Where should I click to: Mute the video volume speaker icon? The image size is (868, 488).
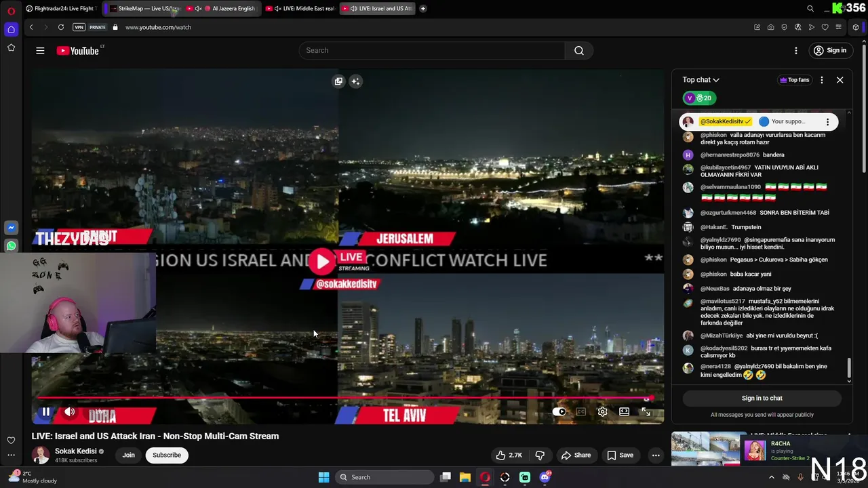point(69,411)
